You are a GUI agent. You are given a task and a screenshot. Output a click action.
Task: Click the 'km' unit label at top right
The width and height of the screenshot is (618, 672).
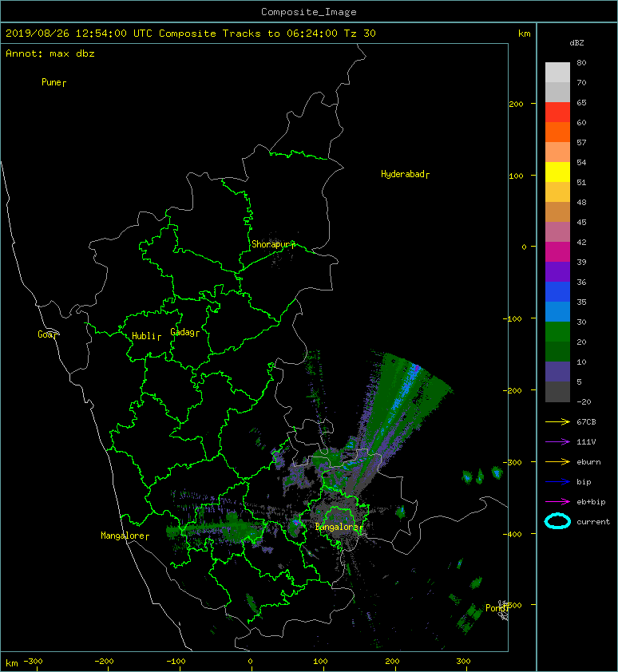coord(524,34)
